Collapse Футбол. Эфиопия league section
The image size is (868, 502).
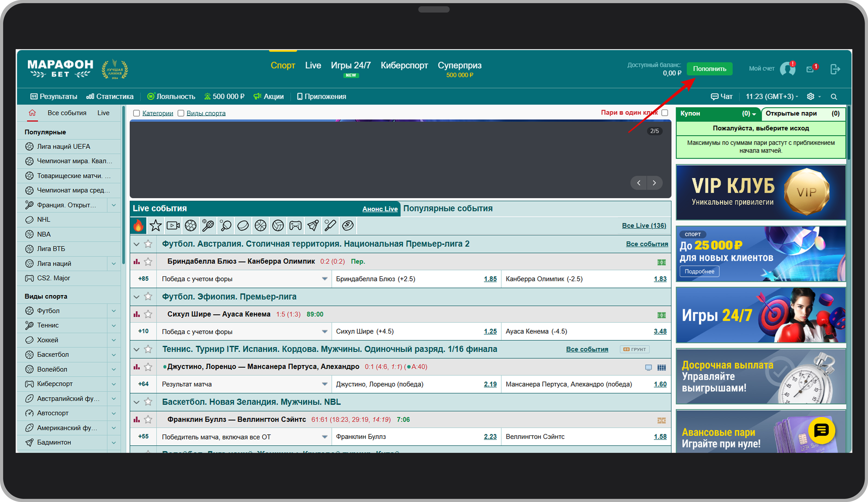[137, 297]
